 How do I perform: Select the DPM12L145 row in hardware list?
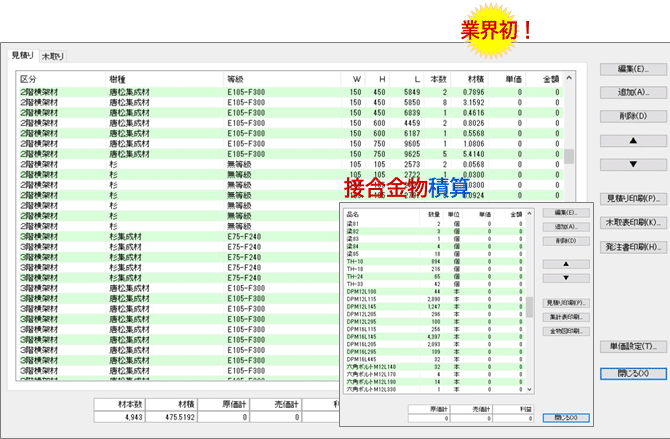[364, 307]
